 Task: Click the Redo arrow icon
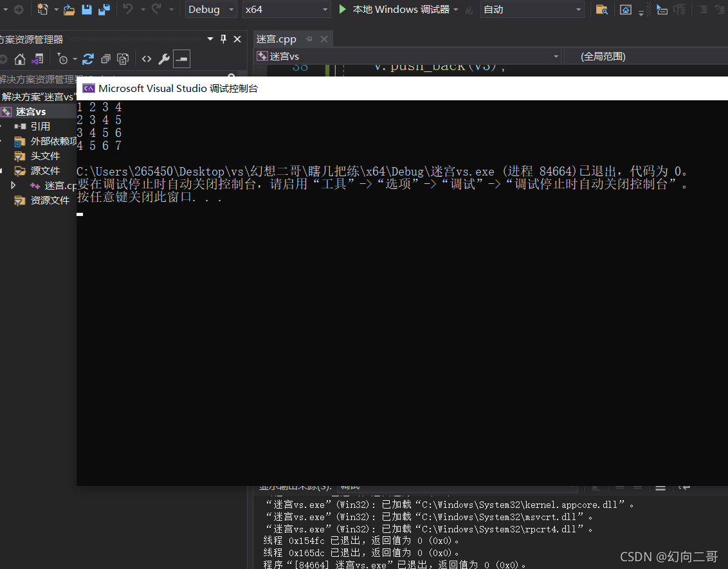(156, 9)
